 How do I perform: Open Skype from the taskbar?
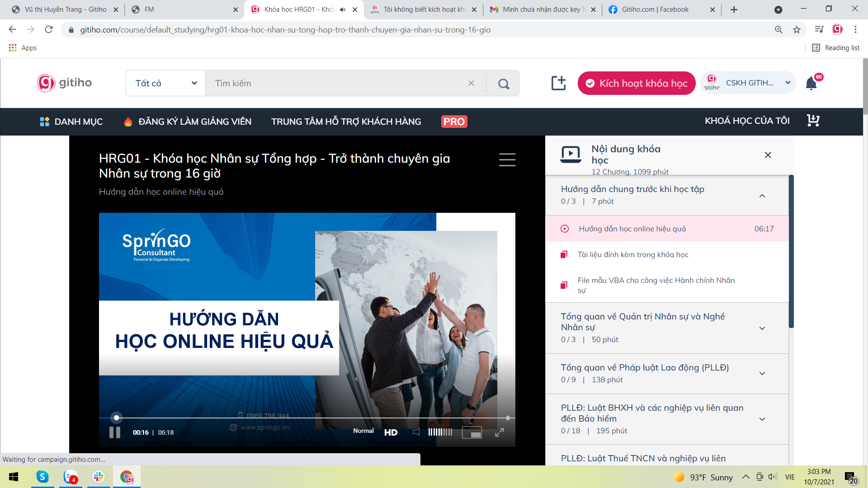click(x=42, y=477)
